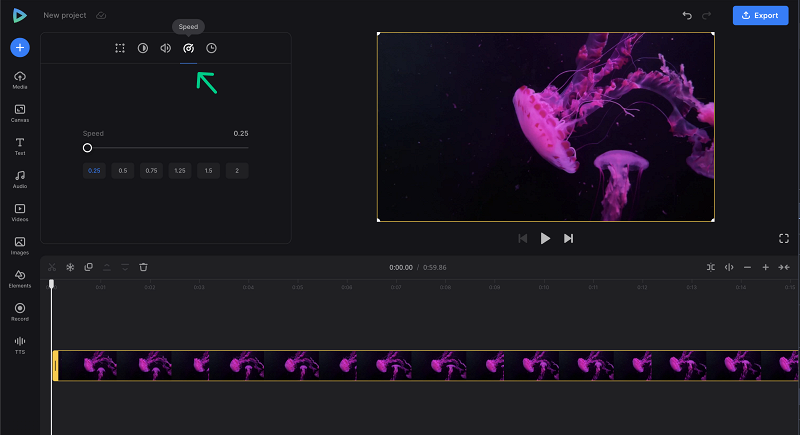Click the cloud save status icon
800x435 pixels.
(101, 15)
